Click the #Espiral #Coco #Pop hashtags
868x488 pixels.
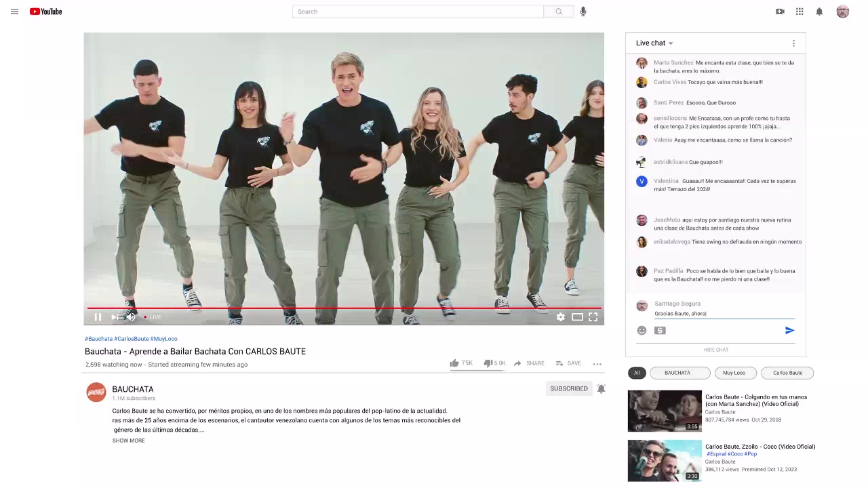732,454
